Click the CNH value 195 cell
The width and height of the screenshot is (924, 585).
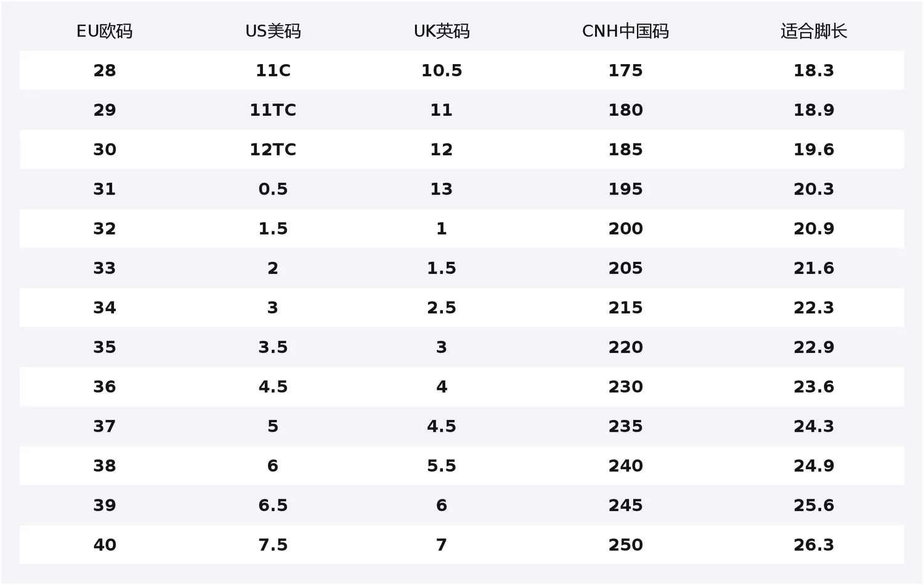625,189
